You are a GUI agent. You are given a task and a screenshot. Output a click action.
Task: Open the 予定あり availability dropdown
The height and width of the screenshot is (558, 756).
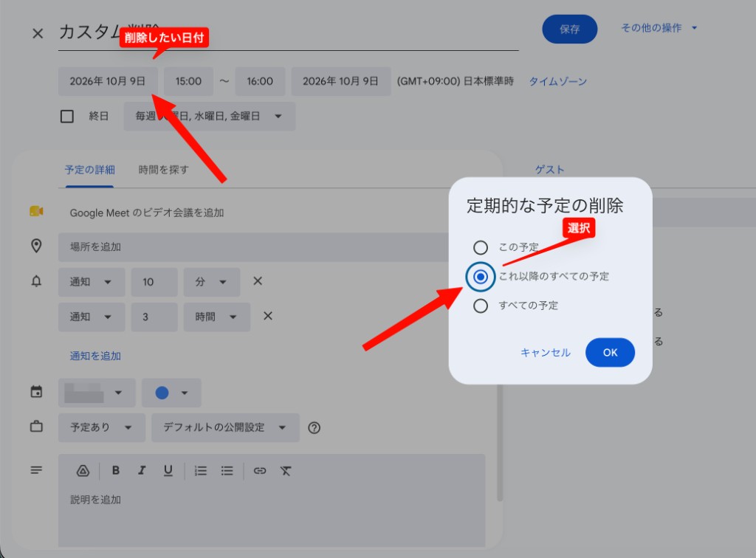pyautogui.click(x=102, y=427)
